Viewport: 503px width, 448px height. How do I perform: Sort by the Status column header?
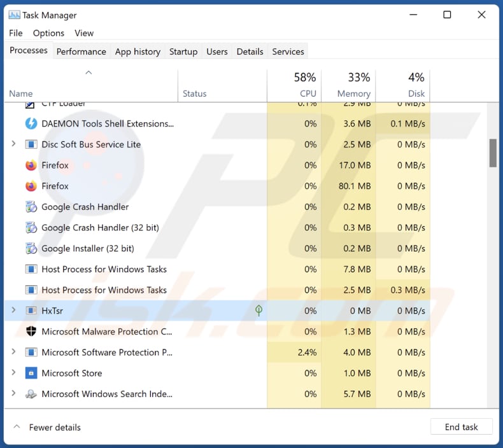pos(222,86)
